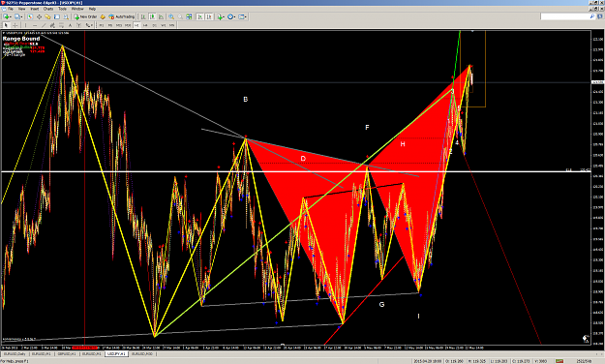The height and width of the screenshot is (364, 605).
Task: Open the Insert menu
Action: [34, 9]
